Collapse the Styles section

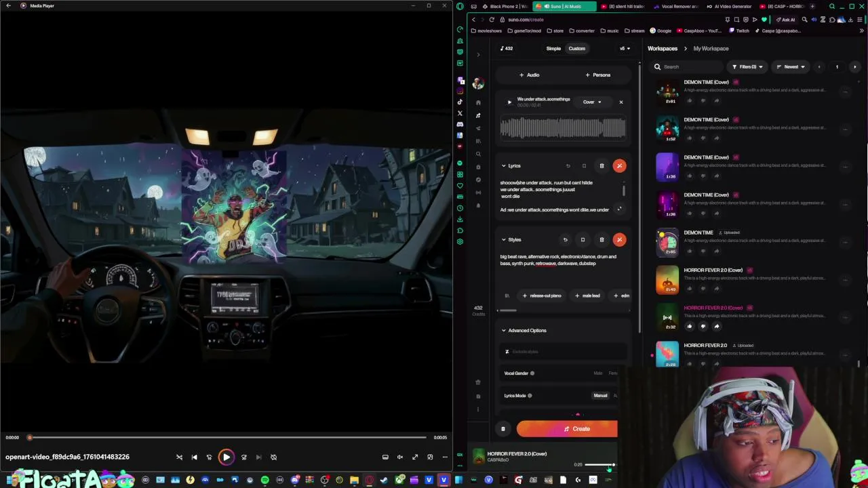pos(504,239)
